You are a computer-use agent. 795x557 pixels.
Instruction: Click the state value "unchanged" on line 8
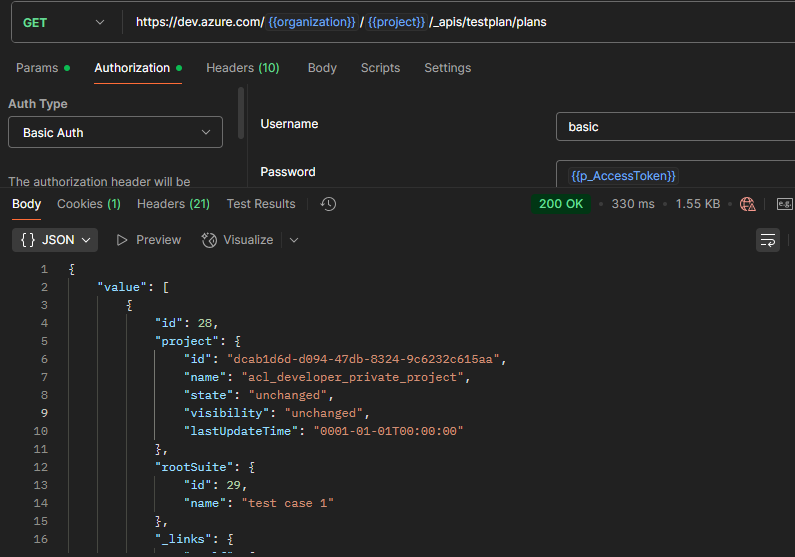tap(288, 395)
